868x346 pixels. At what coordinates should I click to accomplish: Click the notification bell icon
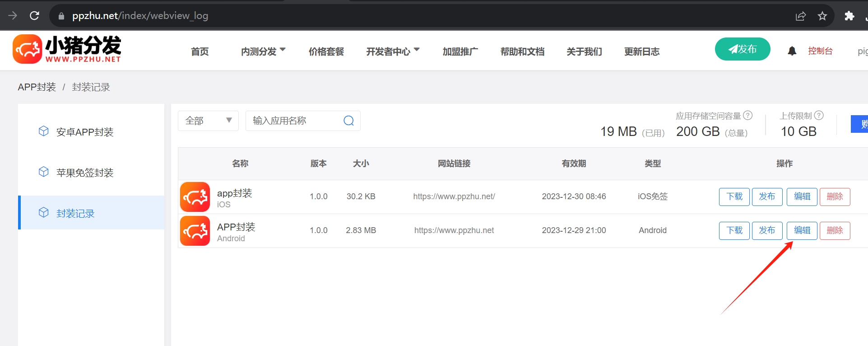click(x=792, y=51)
